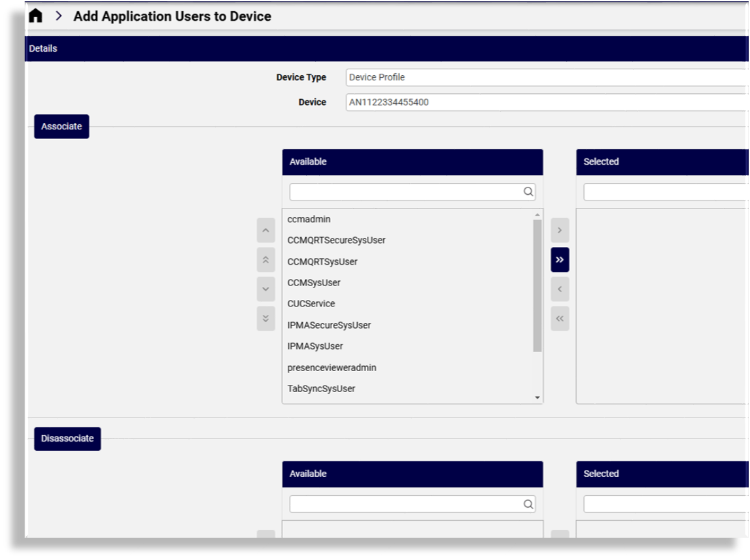Click the move-to-bottom double arrow icon
The image size is (750, 560).
[x=265, y=319]
